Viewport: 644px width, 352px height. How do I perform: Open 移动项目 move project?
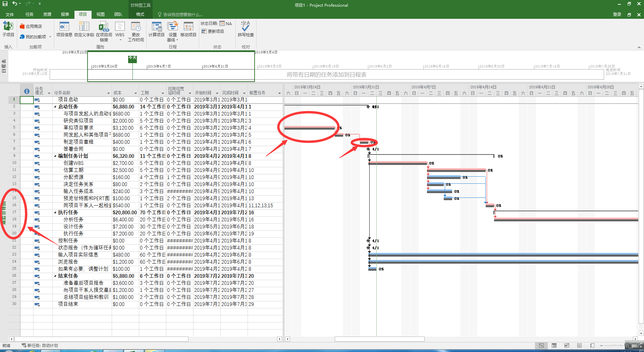[x=188, y=29]
